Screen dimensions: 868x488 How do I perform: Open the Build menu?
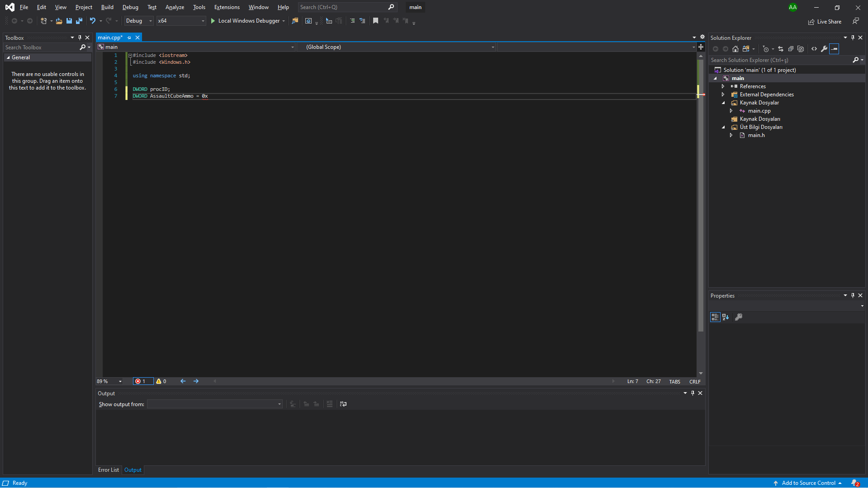[x=107, y=7]
